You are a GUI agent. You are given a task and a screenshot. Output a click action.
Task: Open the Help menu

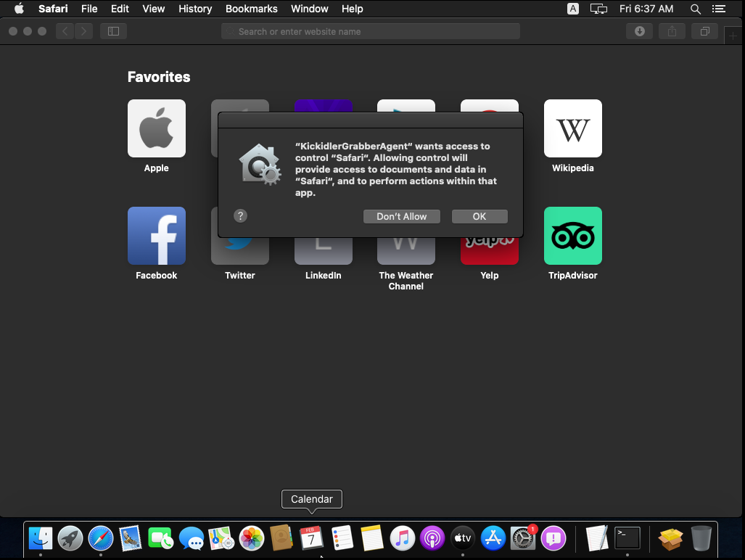tap(352, 9)
